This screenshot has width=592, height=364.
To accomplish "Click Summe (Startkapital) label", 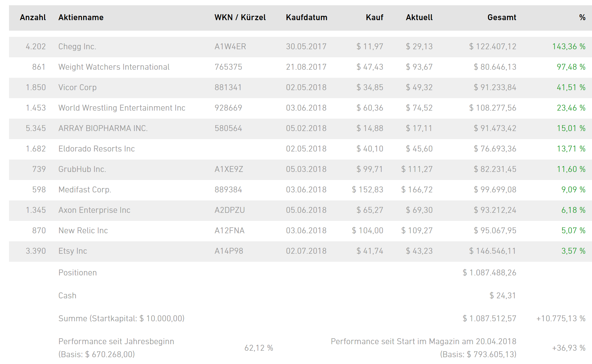I will pyautogui.click(x=121, y=318).
